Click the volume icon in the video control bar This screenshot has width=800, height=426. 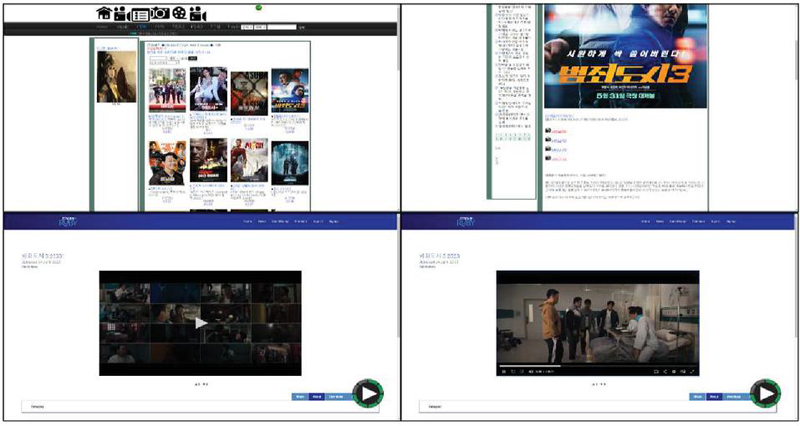click(x=531, y=371)
